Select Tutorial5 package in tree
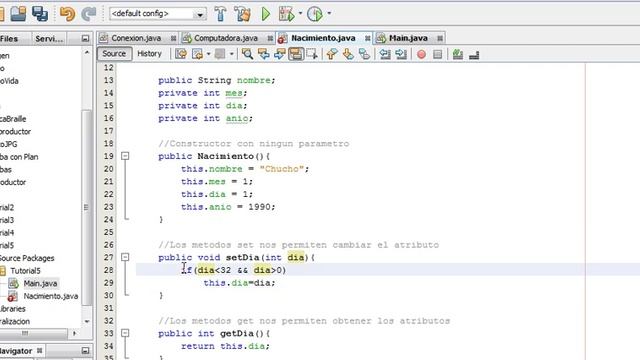 tap(25, 271)
